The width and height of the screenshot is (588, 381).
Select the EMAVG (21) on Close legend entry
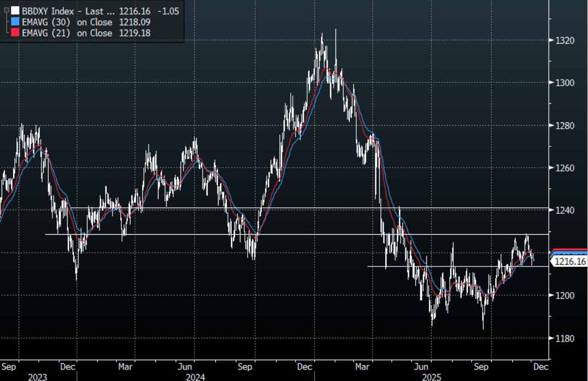pos(67,33)
